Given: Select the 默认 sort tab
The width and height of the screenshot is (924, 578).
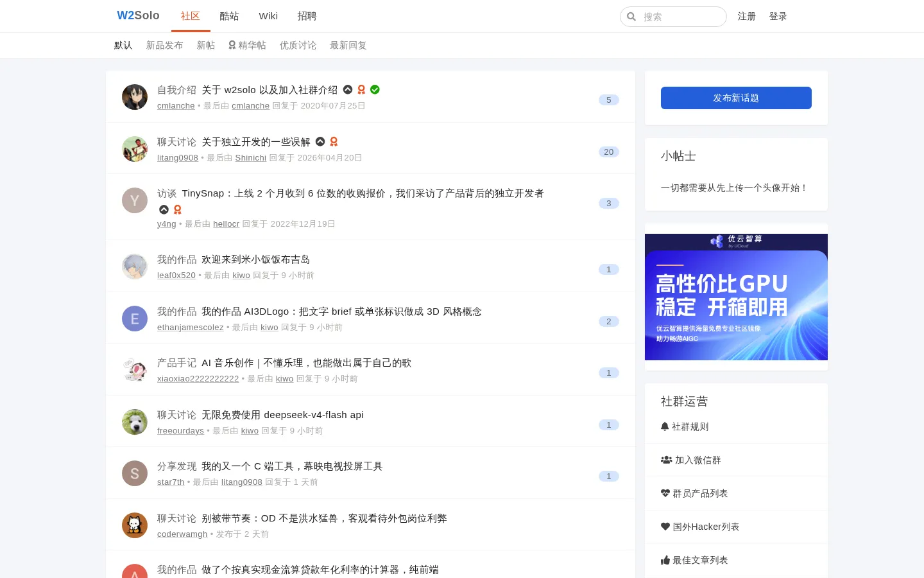Looking at the screenshot, I should coord(123,45).
